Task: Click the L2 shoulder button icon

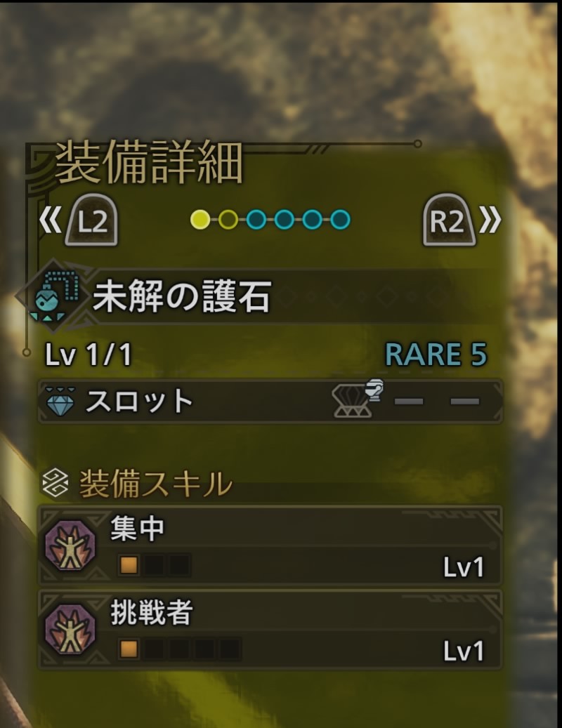Action: (x=91, y=220)
